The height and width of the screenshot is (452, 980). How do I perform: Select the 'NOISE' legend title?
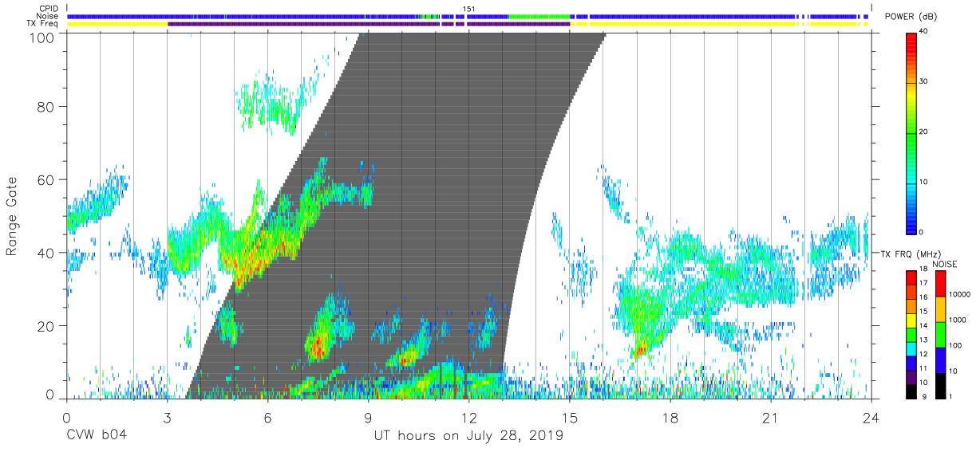click(944, 264)
